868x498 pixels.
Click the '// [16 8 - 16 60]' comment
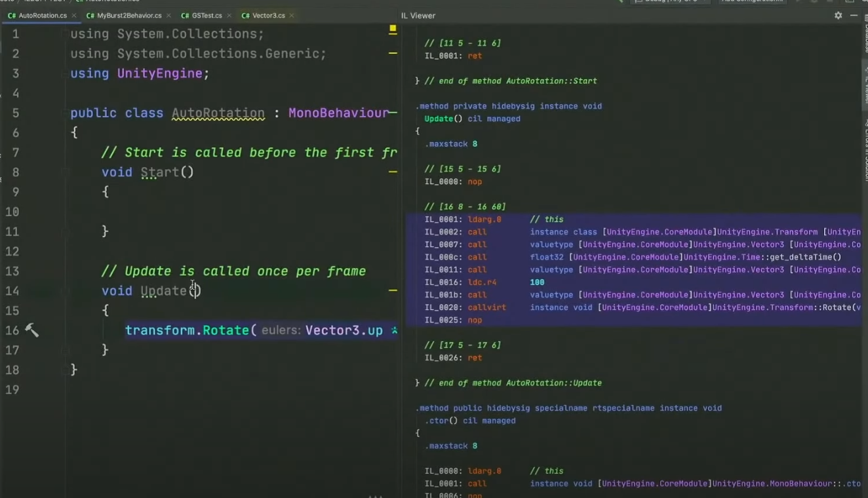click(465, 207)
